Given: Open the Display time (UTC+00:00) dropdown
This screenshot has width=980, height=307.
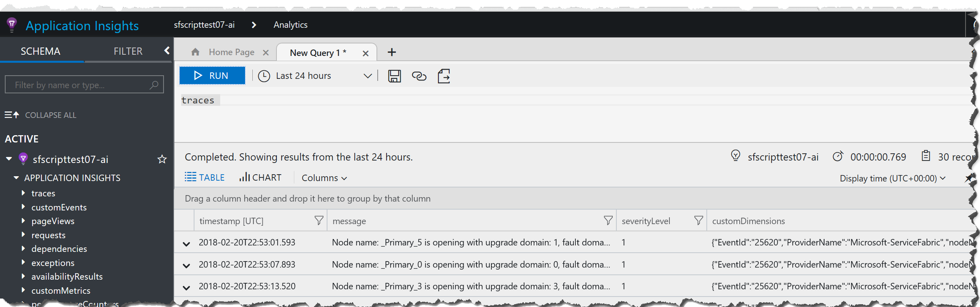Looking at the screenshot, I should pos(892,178).
